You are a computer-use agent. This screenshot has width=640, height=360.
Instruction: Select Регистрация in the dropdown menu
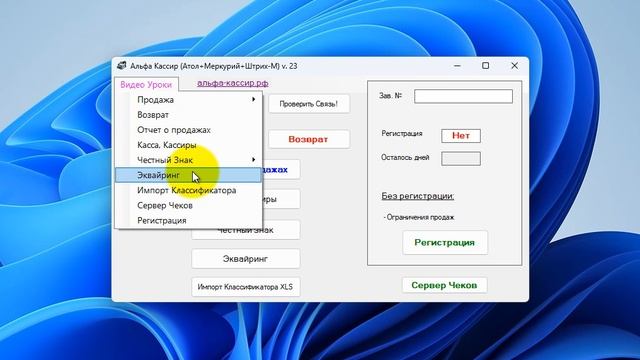pyautogui.click(x=188, y=220)
